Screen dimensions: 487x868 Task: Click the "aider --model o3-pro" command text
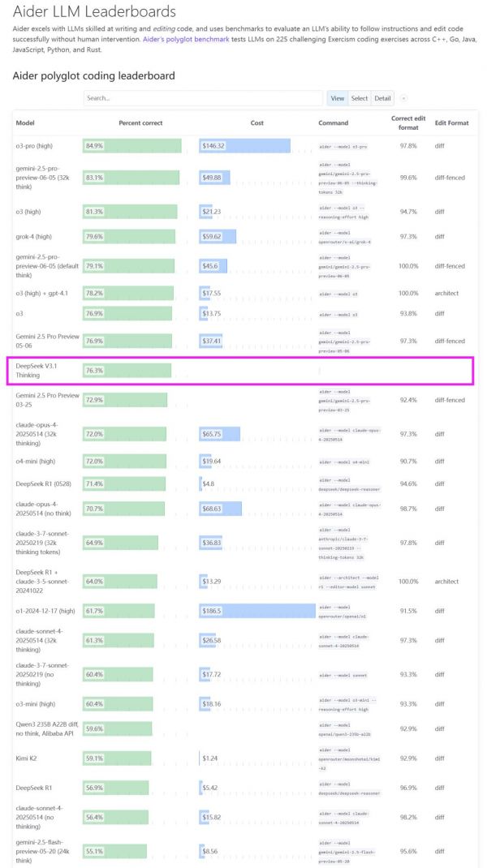click(x=343, y=147)
